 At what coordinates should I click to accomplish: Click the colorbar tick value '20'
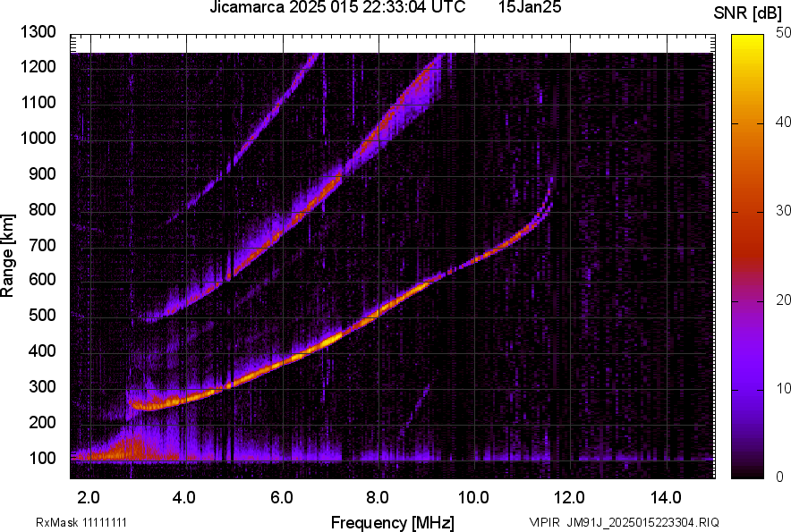tap(783, 300)
